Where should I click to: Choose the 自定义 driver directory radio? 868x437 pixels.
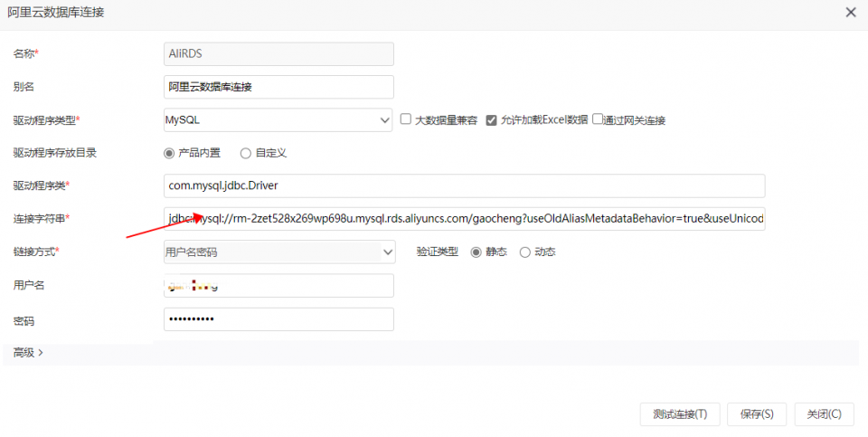pos(246,154)
